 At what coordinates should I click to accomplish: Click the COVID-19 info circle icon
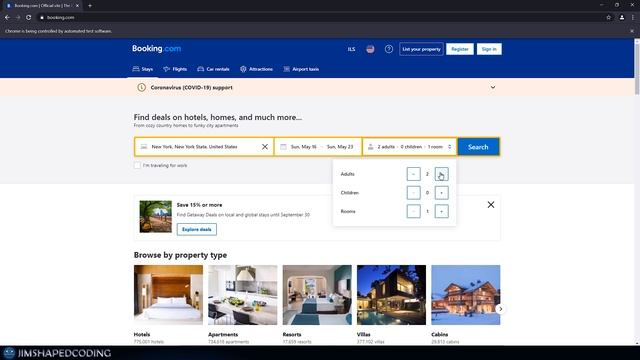pyautogui.click(x=141, y=87)
